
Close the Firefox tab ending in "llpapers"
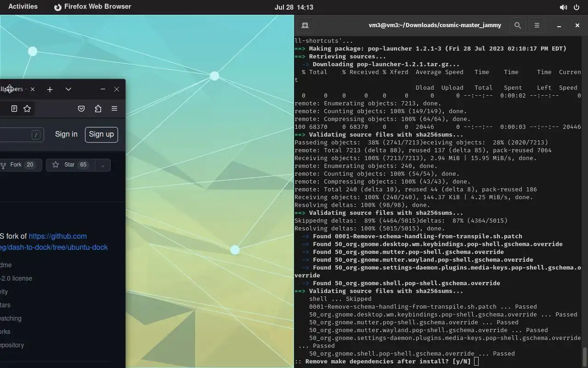point(32,89)
